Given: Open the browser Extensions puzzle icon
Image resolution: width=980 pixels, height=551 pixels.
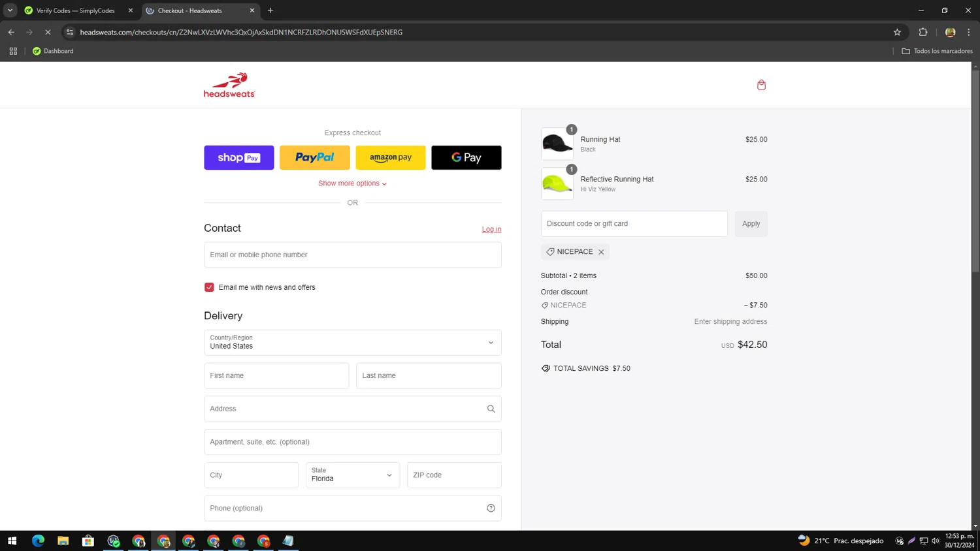Looking at the screenshot, I should coord(923,32).
